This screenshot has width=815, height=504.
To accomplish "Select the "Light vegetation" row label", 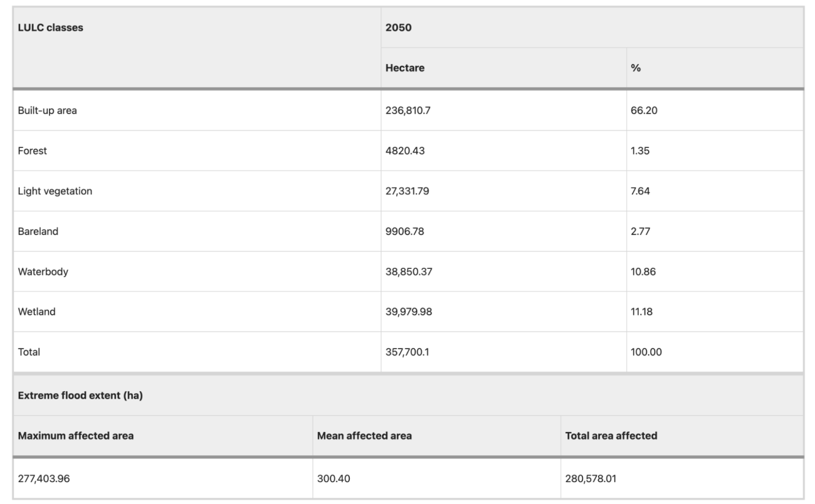I will [55, 191].
